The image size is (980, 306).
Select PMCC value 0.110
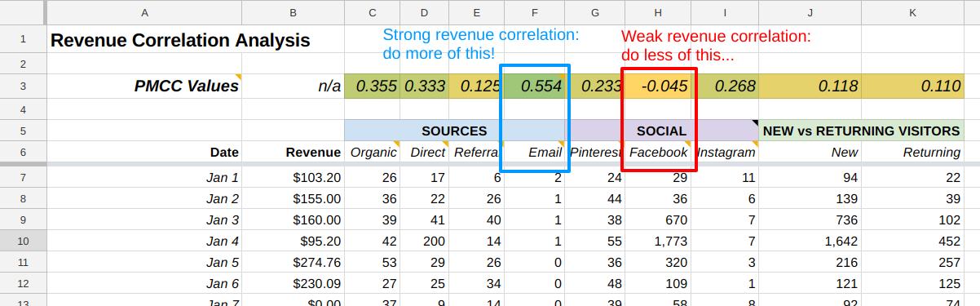(913, 86)
